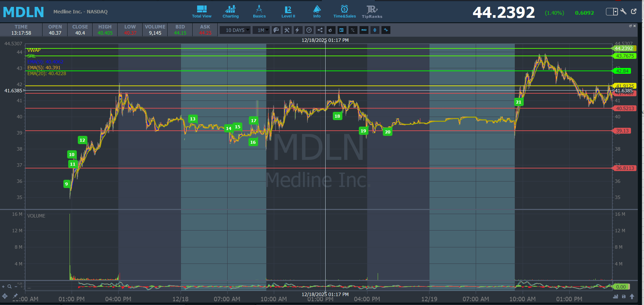This screenshot has height=305, width=644.
Task: Toggle the blue left-right arrows button
Action: [x=386, y=30]
